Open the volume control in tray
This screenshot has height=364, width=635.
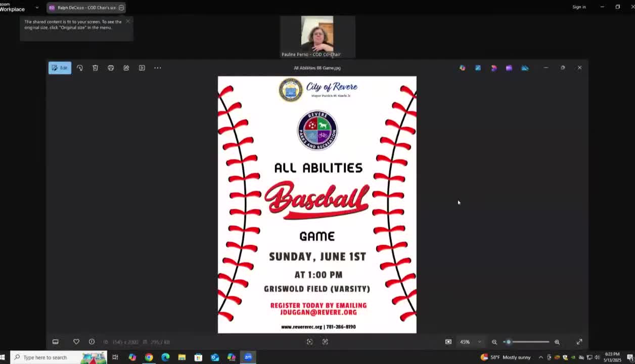597,357
